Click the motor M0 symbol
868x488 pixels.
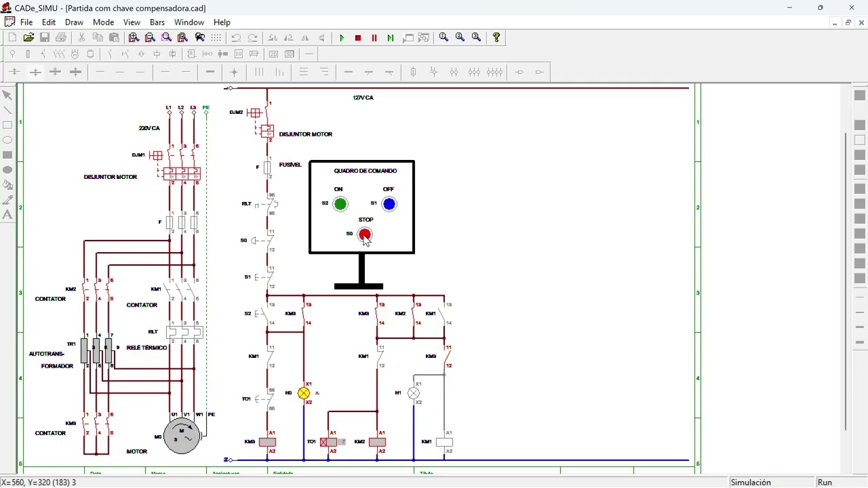[x=182, y=436]
